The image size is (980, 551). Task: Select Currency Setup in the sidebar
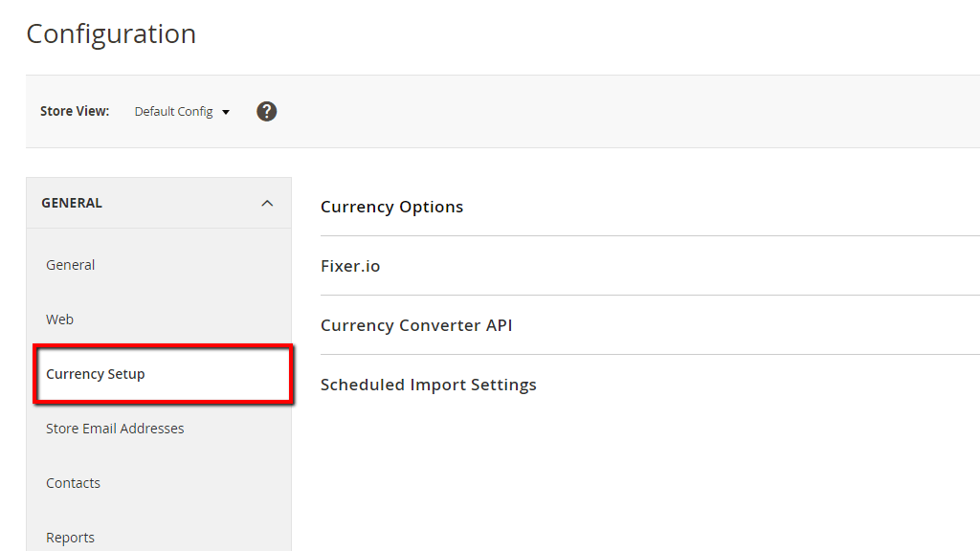(x=163, y=374)
